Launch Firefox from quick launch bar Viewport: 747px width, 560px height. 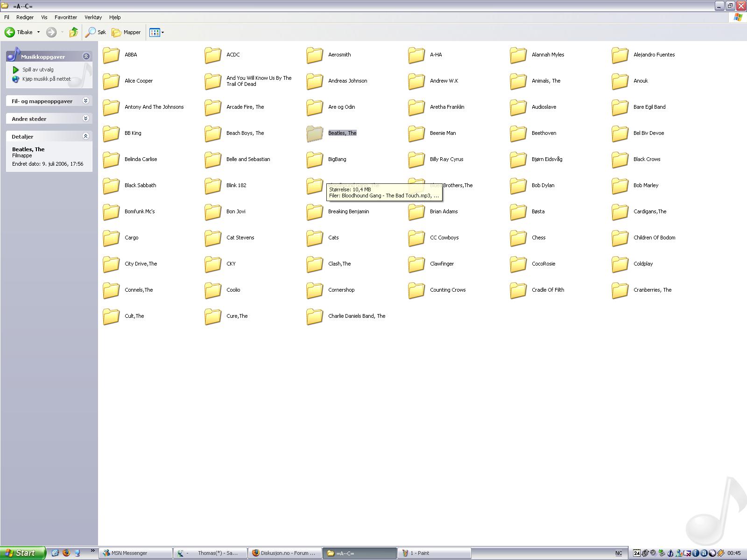pos(66,553)
